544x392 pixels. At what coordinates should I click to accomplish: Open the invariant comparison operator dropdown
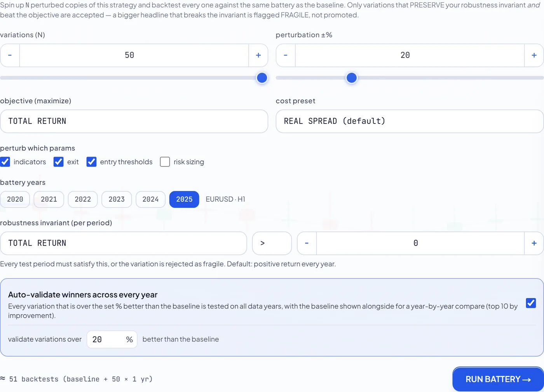[x=272, y=243]
